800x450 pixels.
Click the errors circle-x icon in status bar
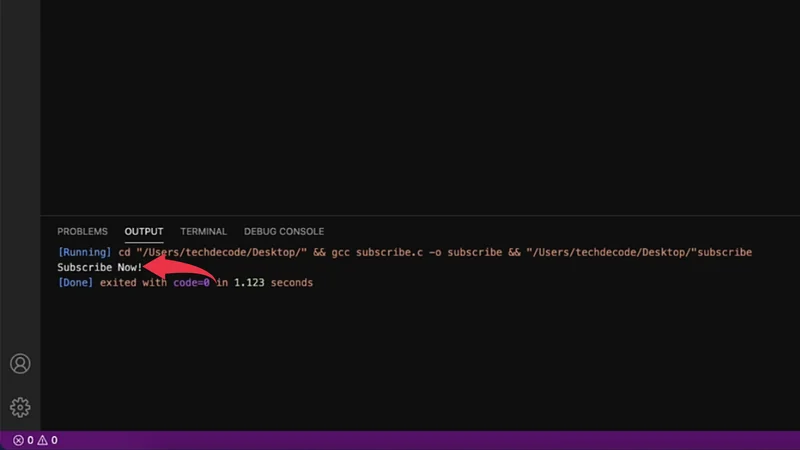(x=18, y=440)
